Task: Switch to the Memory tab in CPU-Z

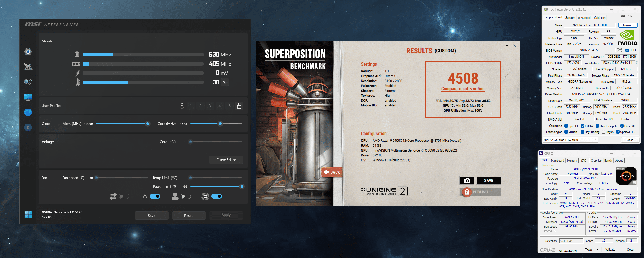Action: point(572,161)
